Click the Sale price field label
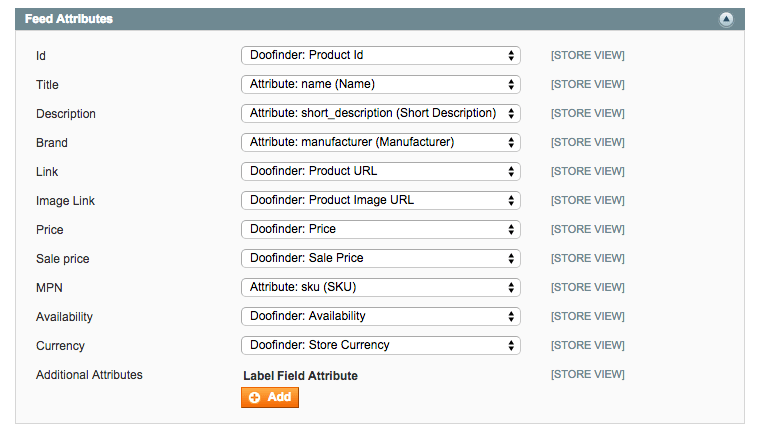The height and width of the screenshot is (430, 760). (63, 259)
